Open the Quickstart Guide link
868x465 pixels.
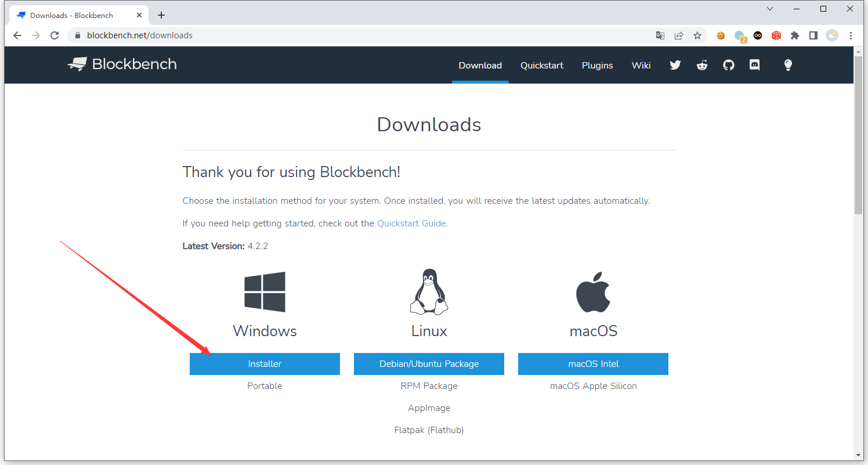[411, 224]
